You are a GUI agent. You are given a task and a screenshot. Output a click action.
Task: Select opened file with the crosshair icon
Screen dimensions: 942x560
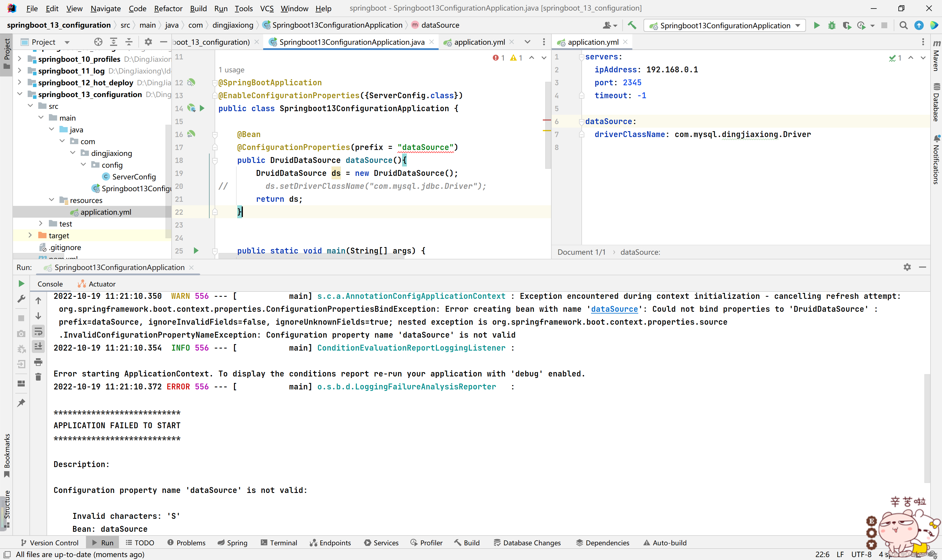pyautogui.click(x=98, y=42)
